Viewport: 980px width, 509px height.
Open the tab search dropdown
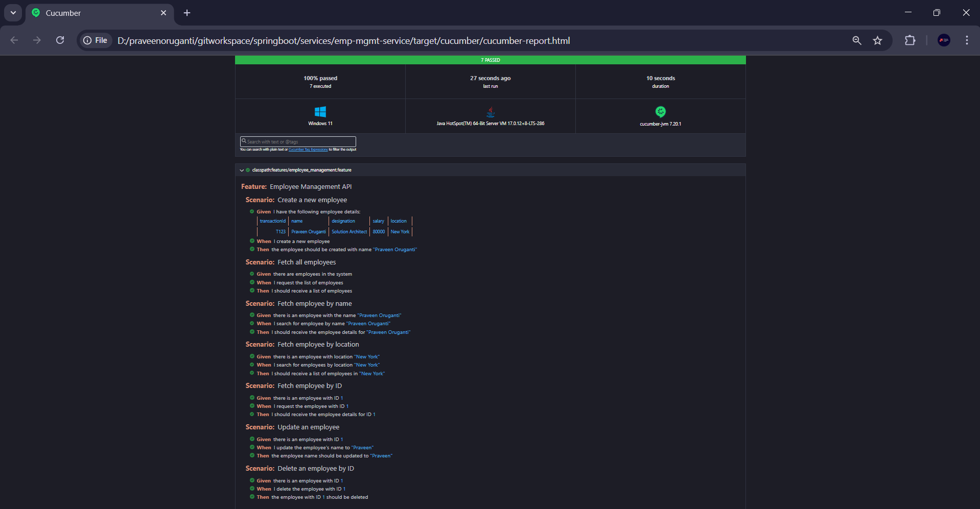pyautogui.click(x=13, y=13)
